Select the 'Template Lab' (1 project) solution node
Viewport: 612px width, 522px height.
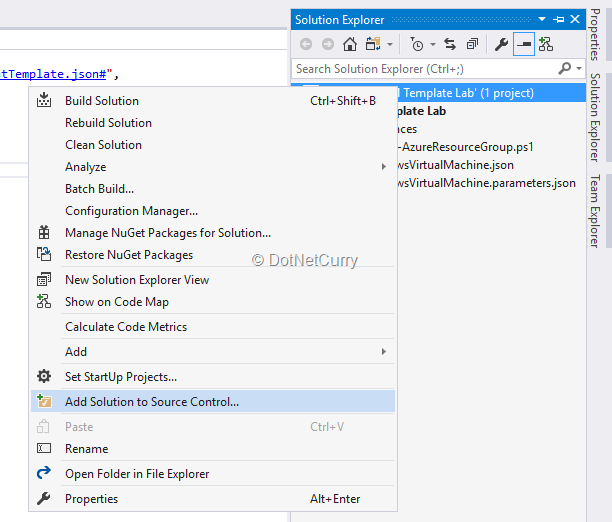(x=492, y=93)
